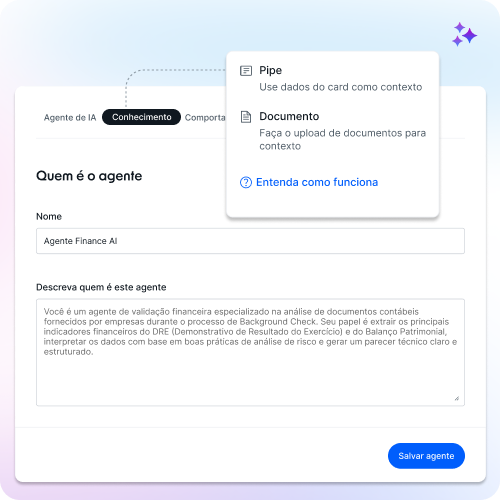This screenshot has width=500, height=500.
Task: Switch to the Agente de IA tab
Action: tap(70, 117)
